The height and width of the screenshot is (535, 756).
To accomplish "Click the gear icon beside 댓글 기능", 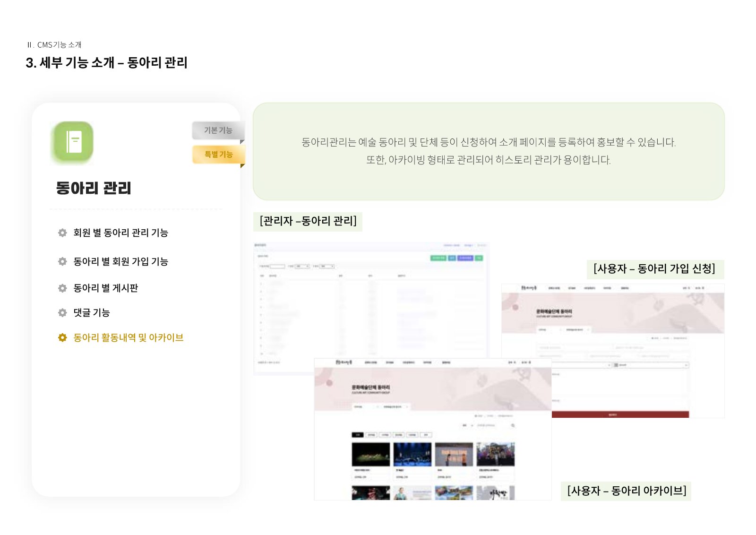I will pos(62,312).
